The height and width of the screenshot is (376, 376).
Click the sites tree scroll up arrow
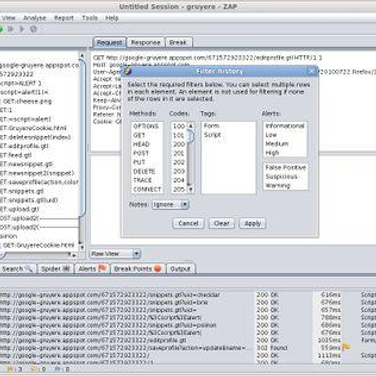(x=82, y=55)
